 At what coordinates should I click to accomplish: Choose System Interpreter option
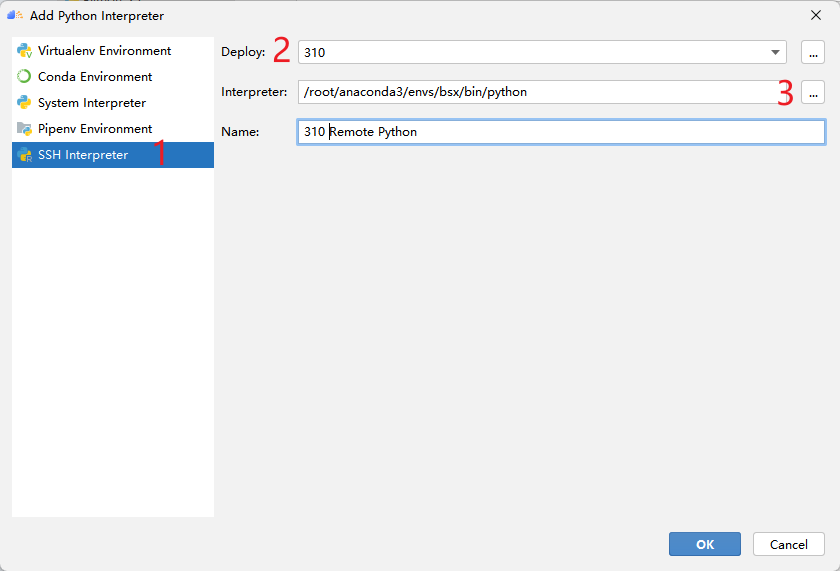tap(112, 102)
